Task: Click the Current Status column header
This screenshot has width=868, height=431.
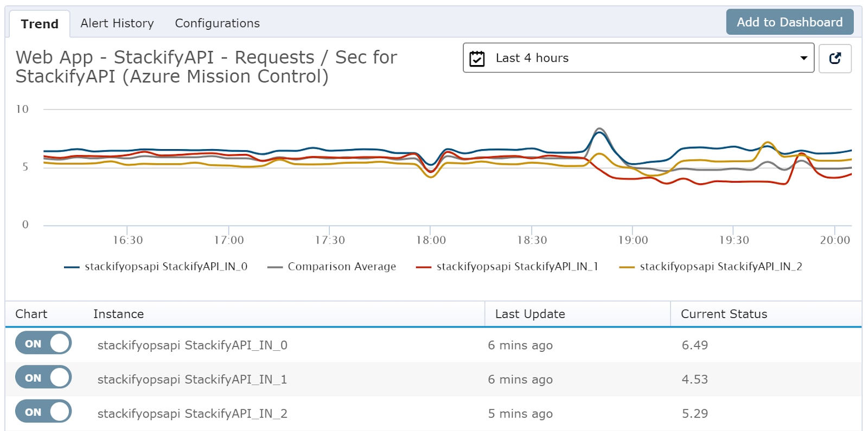Action: tap(724, 314)
